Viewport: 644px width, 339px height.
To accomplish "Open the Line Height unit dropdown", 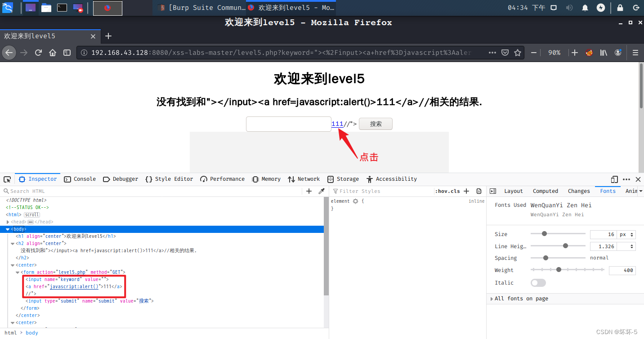I will [626, 246].
